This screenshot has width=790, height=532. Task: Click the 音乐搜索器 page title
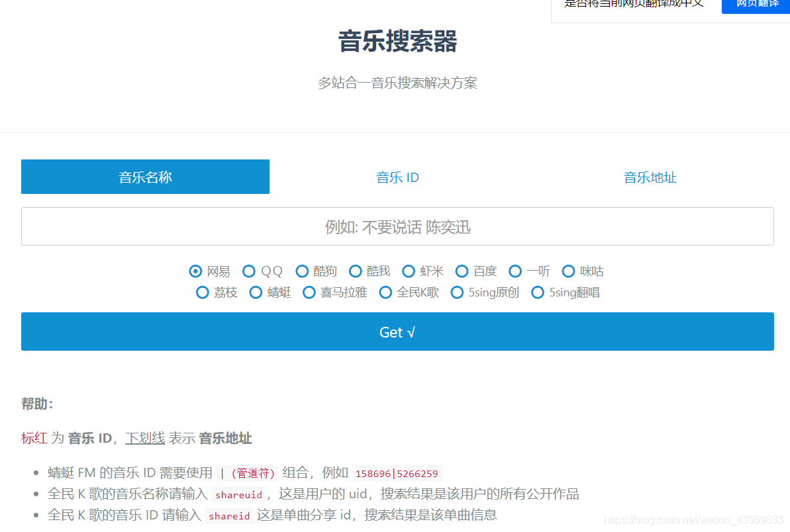pos(397,41)
